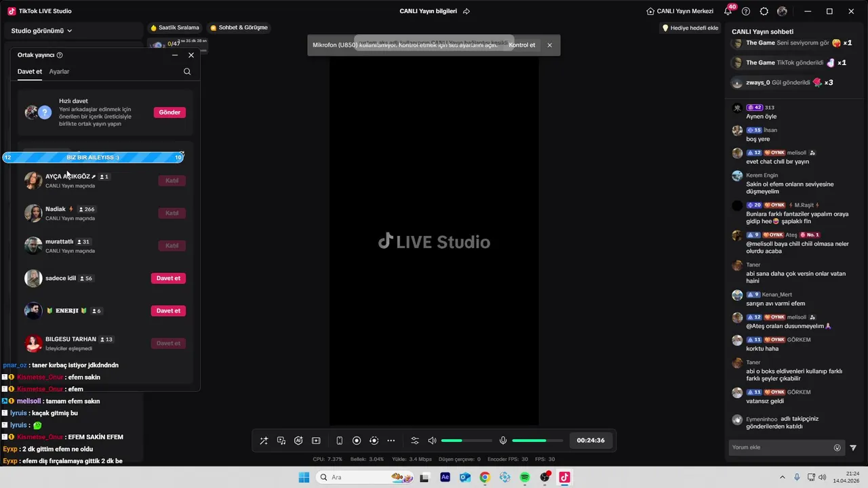Click the share arrow next to CANLI Yayın bilgileri
The width and height of the screenshot is (868, 488).
point(467,12)
